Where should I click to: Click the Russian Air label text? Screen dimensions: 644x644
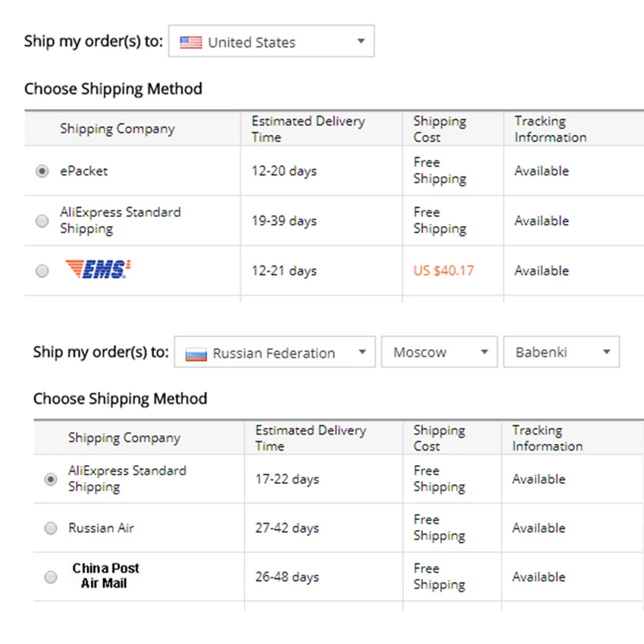[101, 528]
